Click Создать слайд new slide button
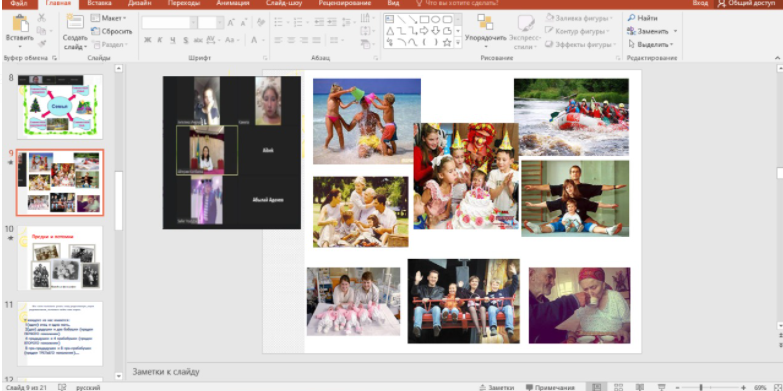Image resolution: width=783 pixels, height=391 pixels. click(75, 32)
